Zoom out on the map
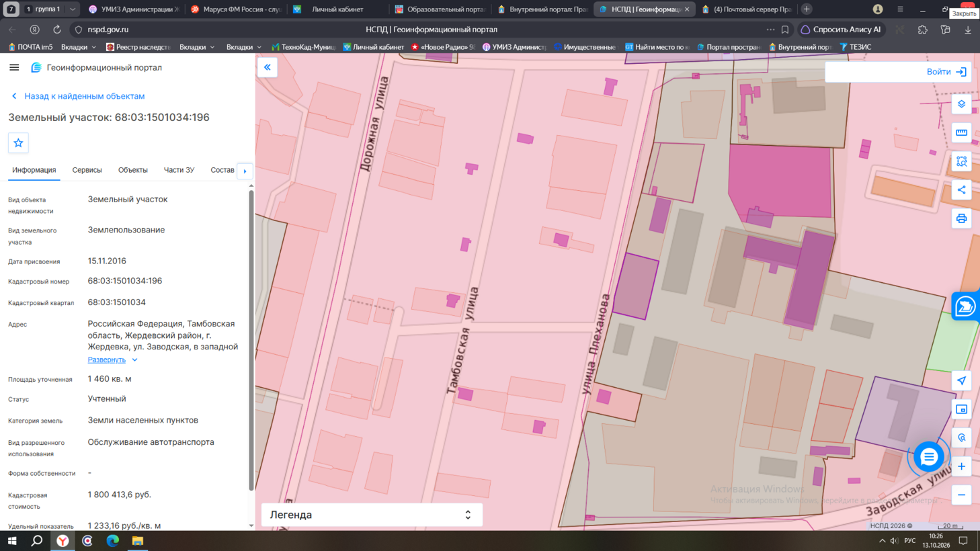980x551 pixels. coord(962,495)
